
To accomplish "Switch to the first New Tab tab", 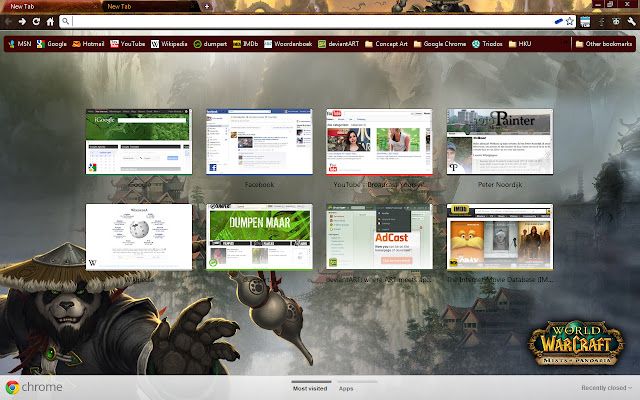I will point(50,7).
